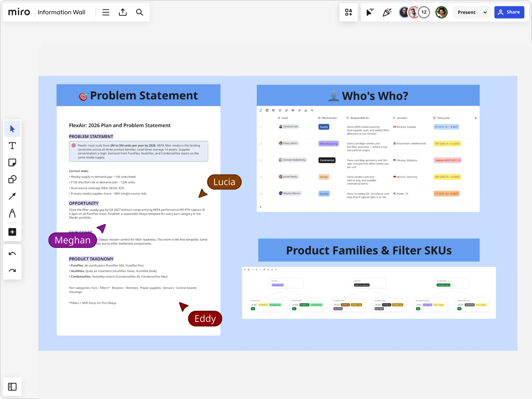Open the main hamburger menu
Viewport: 532px width, 399px height.
[106, 12]
